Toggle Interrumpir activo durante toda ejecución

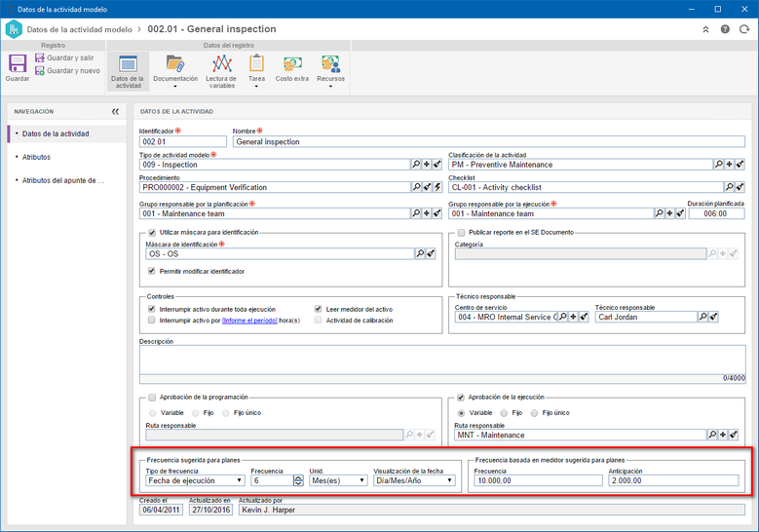pyautogui.click(x=152, y=309)
